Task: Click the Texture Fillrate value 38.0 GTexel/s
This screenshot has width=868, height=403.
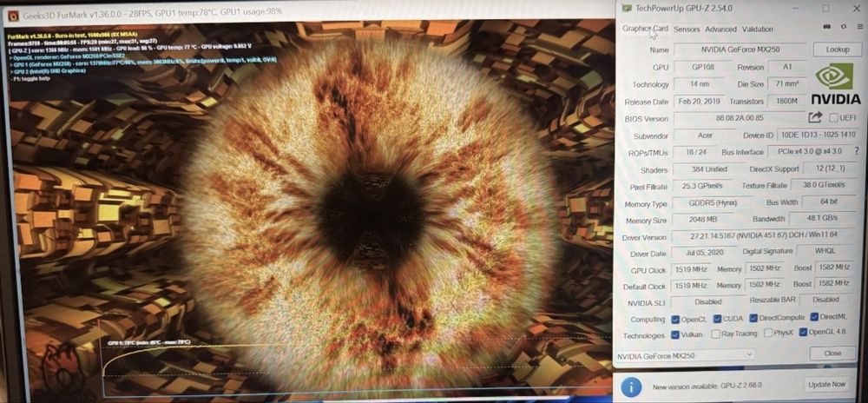Action: click(x=824, y=185)
